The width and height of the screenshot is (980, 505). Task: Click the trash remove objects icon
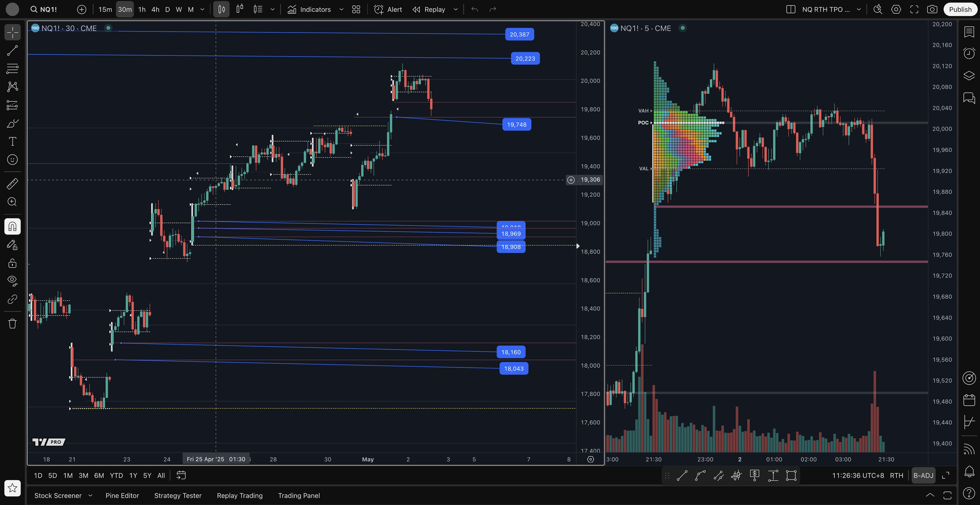point(12,324)
